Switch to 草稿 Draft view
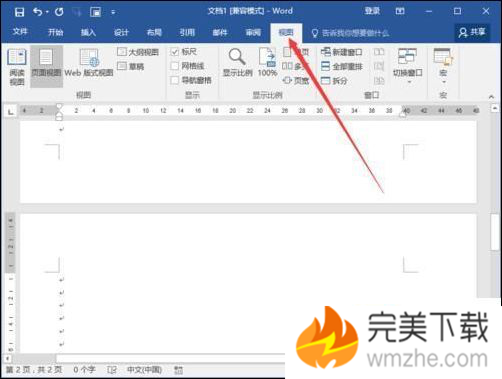The height and width of the screenshot is (379, 502). [x=131, y=66]
